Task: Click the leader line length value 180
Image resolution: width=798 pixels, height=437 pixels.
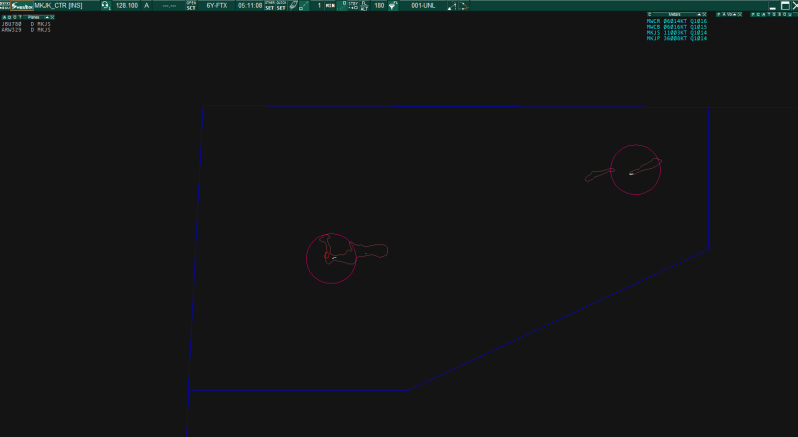Action: click(379, 6)
